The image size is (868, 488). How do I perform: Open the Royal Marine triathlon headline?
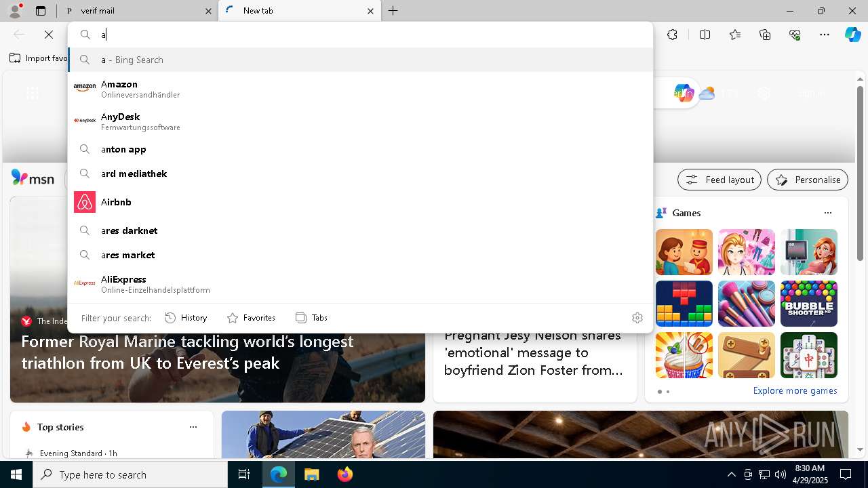pos(187,352)
